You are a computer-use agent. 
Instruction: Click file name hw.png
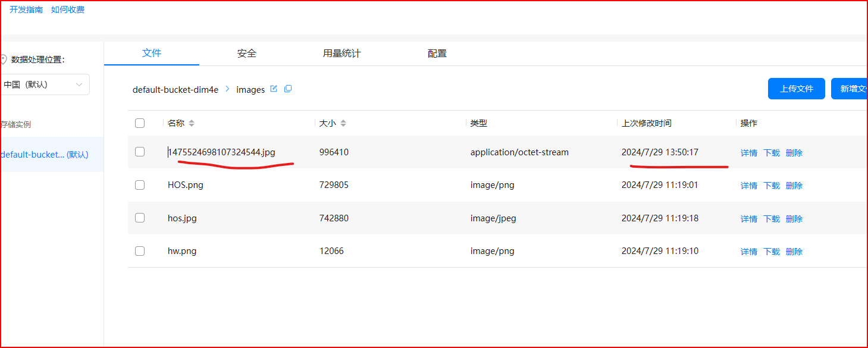pyautogui.click(x=182, y=251)
